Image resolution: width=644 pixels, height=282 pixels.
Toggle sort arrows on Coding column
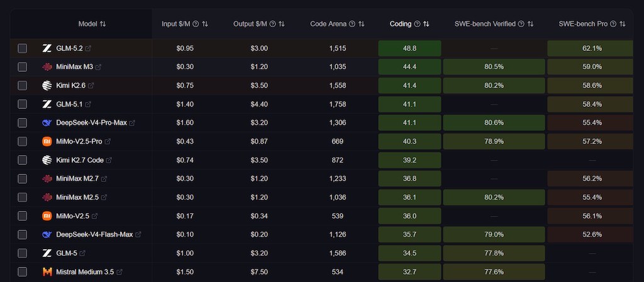click(426, 24)
